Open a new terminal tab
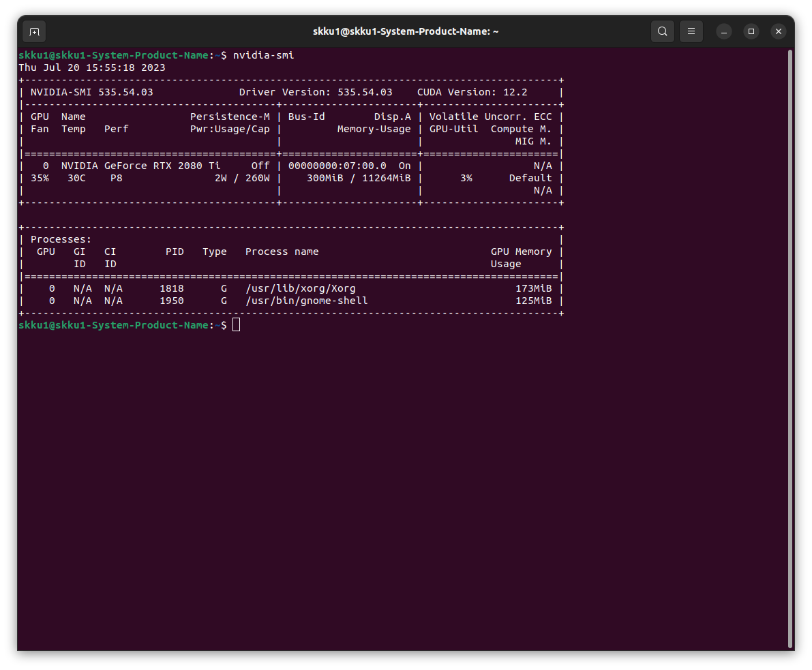The height and width of the screenshot is (670, 812). click(34, 31)
